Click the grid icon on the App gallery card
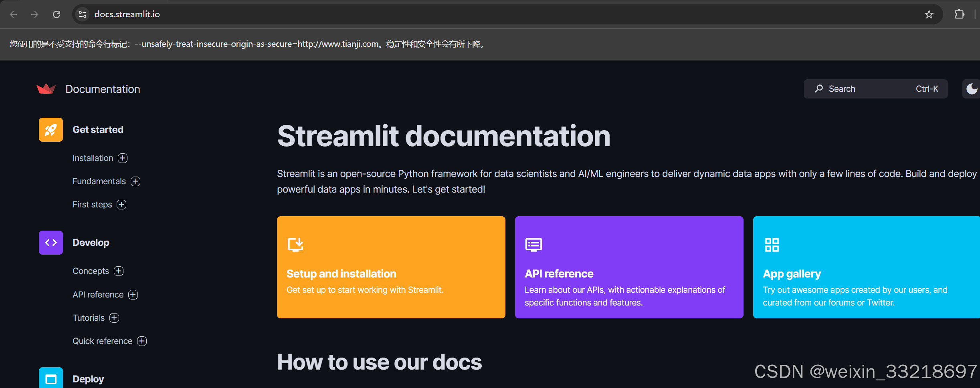Screen dimensions: 980x388 pyautogui.click(x=772, y=245)
